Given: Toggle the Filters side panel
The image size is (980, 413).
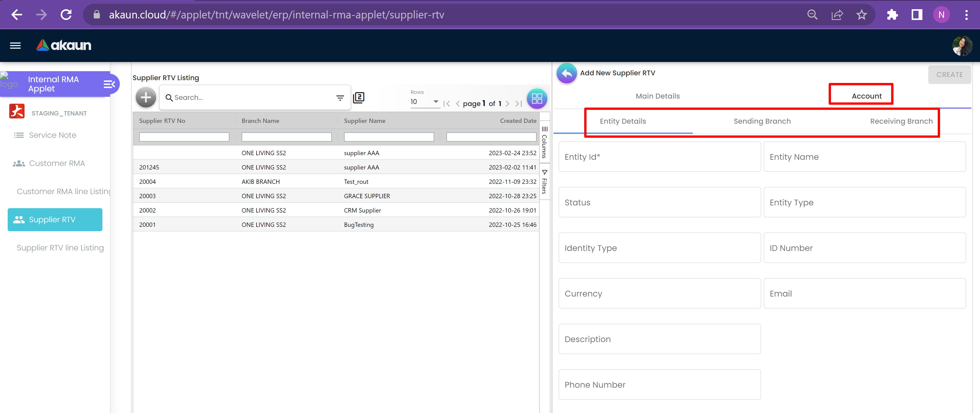Looking at the screenshot, I should 545,182.
